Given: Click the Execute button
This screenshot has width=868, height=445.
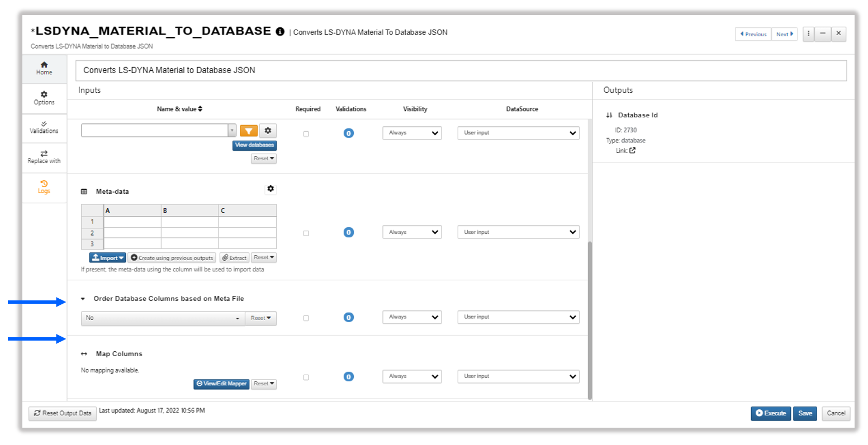Looking at the screenshot, I should [771, 413].
